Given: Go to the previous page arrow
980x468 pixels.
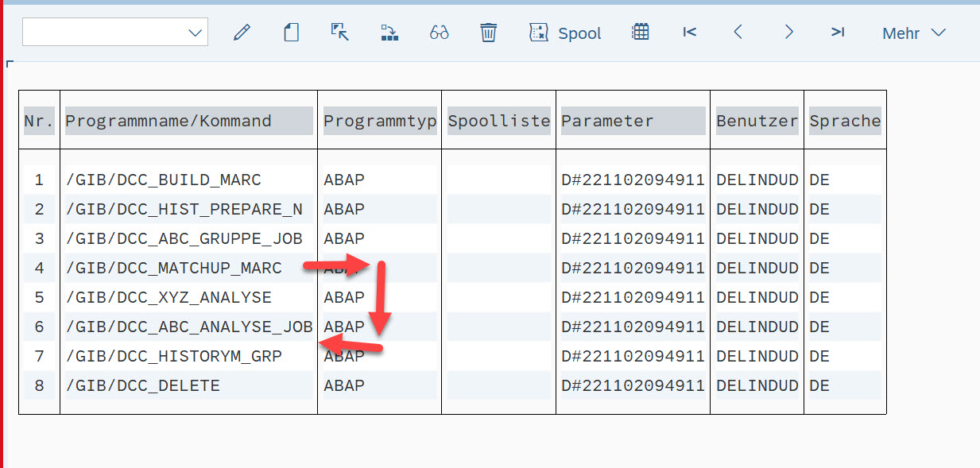Looking at the screenshot, I should click(x=738, y=32).
